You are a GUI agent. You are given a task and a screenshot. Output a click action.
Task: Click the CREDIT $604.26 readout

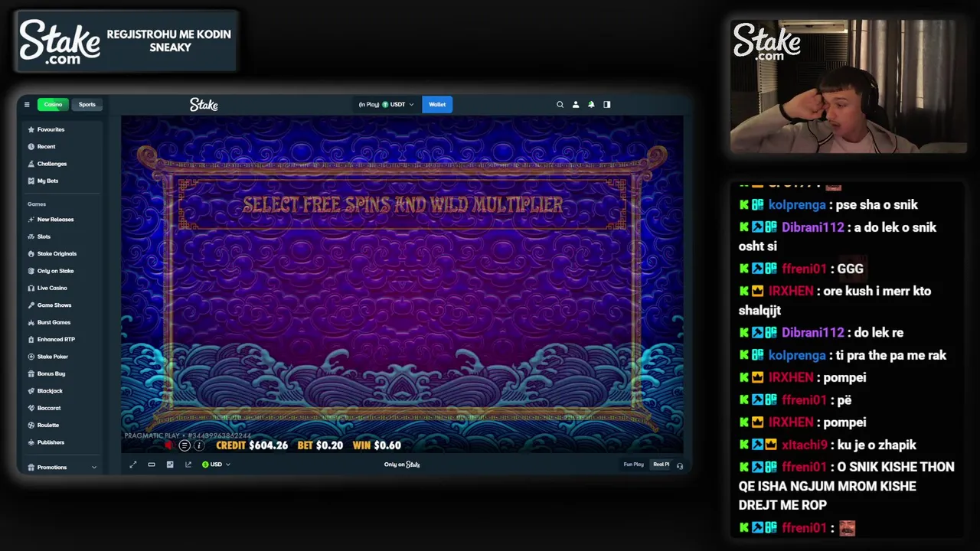[252, 445]
